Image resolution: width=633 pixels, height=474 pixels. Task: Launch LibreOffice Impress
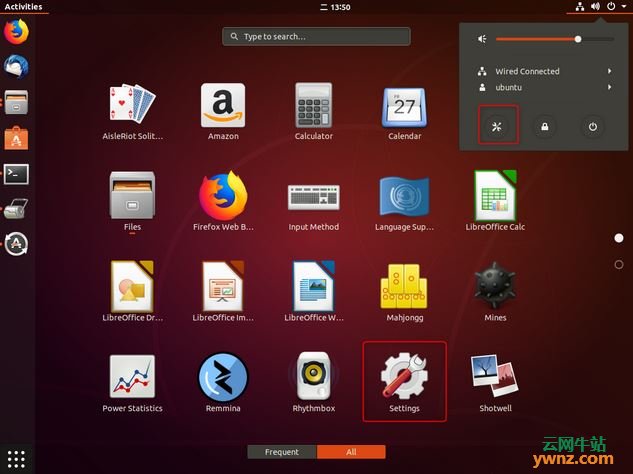click(223, 292)
